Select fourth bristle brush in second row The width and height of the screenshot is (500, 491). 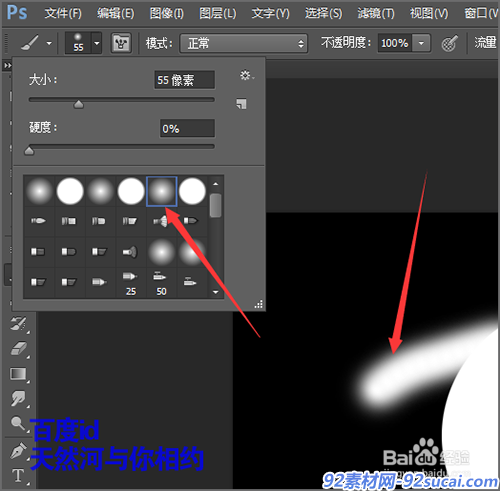pyautogui.click(x=130, y=221)
